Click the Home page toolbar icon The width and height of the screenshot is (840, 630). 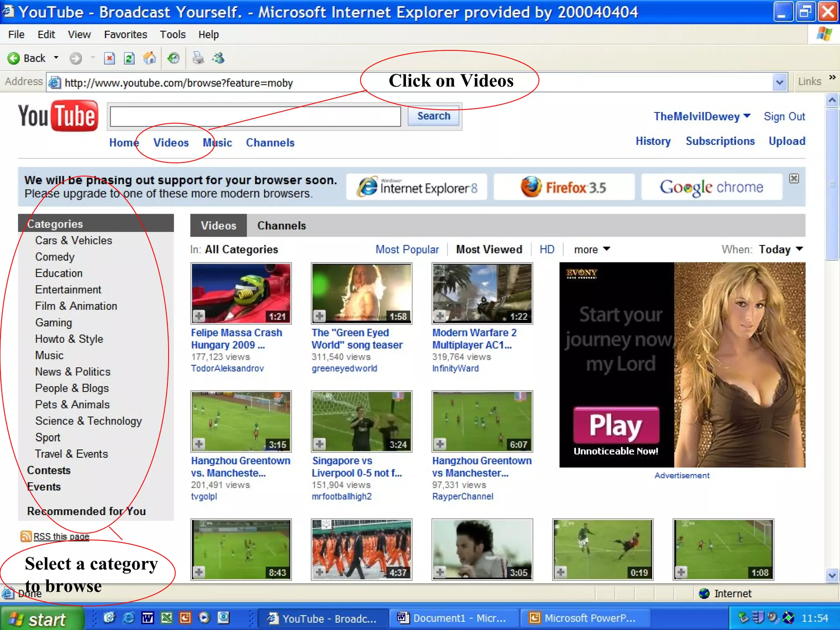tap(149, 58)
